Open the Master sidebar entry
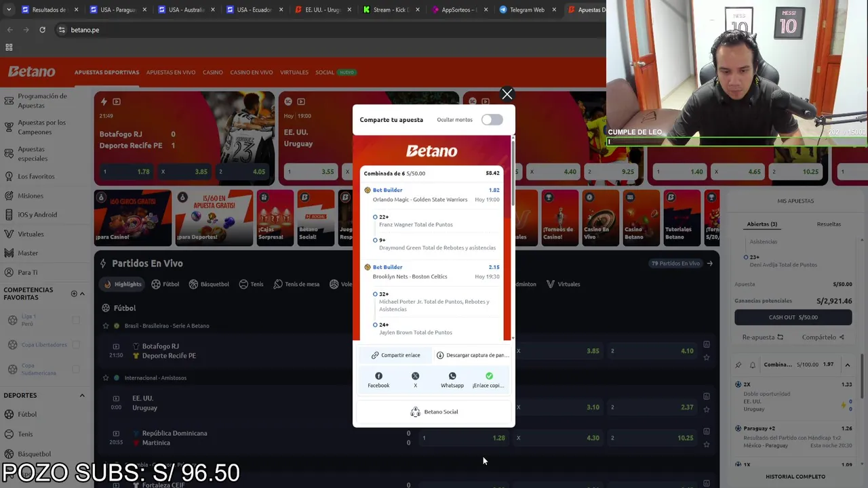Image resolution: width=868 pixels, height=488 pixels. 28,253
